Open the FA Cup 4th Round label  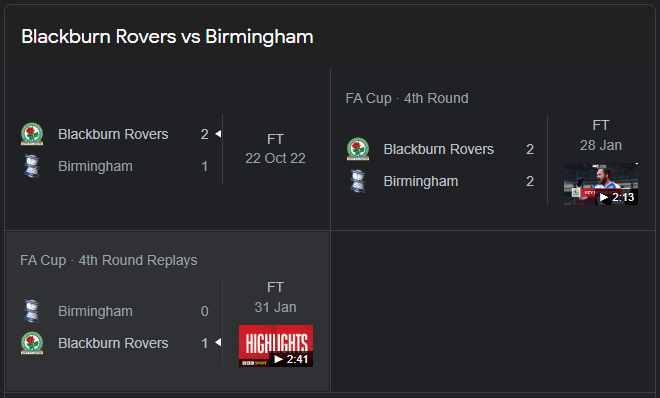tap(407, 98)
